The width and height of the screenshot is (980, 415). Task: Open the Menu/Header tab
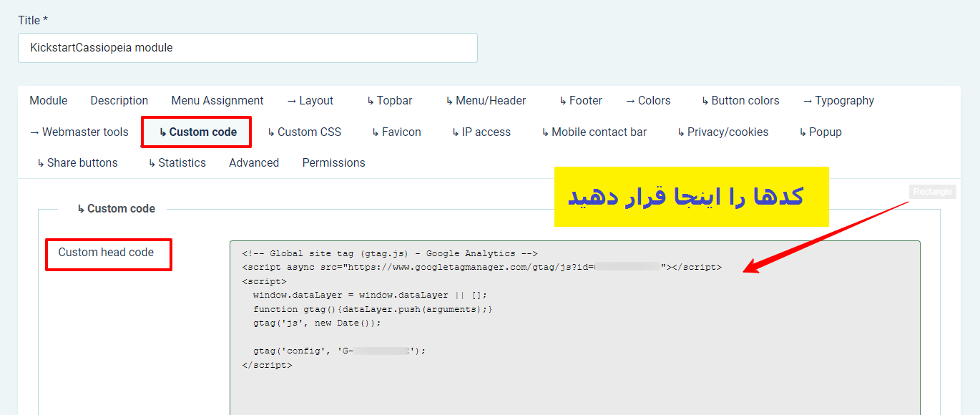(x=485, y=100)
